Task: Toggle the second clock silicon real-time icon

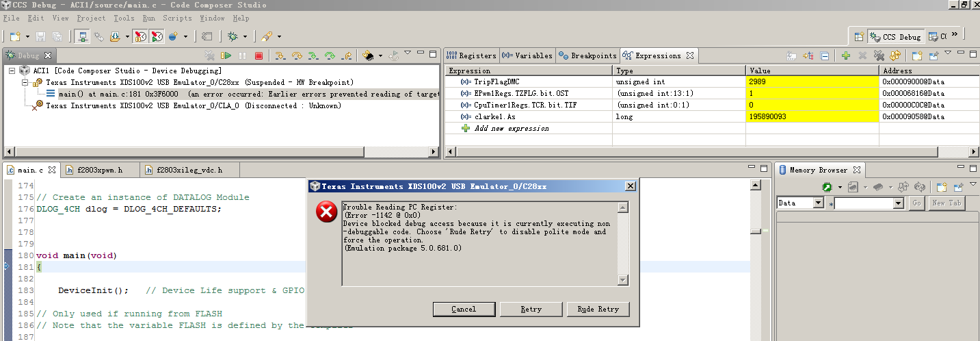Action: (157, 36)
